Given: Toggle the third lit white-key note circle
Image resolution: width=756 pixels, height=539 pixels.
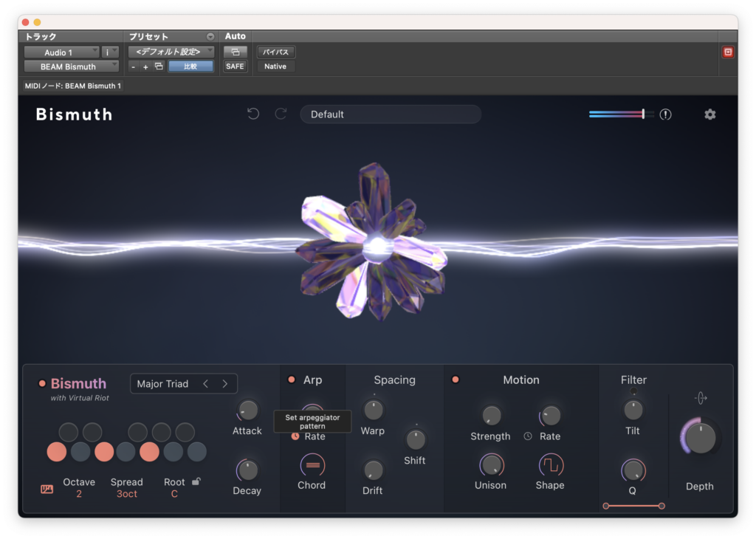Looking at the screenshot, I should coord(104,452).
